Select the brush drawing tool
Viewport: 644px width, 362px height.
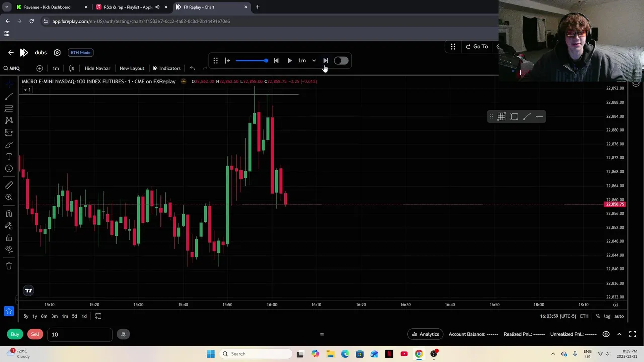coord(9,145)
